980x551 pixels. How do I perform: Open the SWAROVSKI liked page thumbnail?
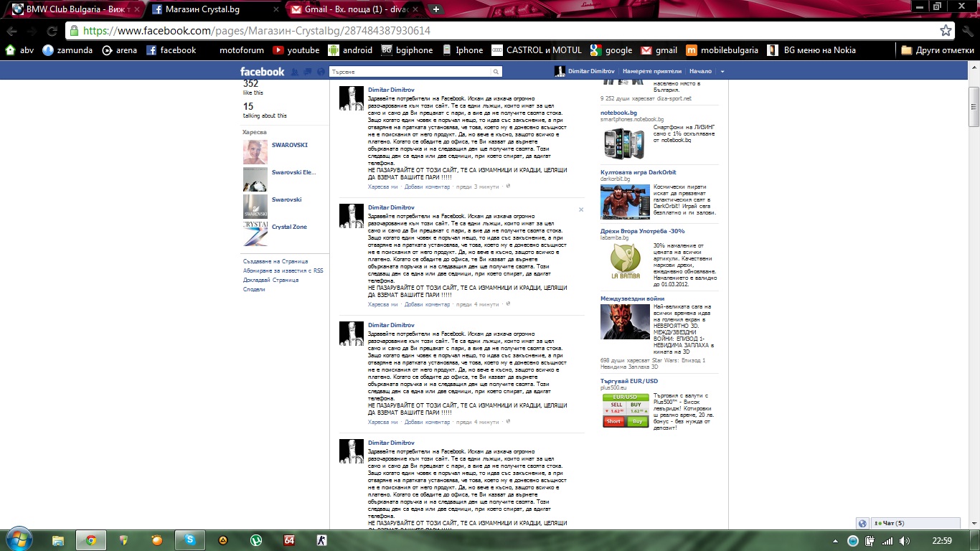(255, 152)
